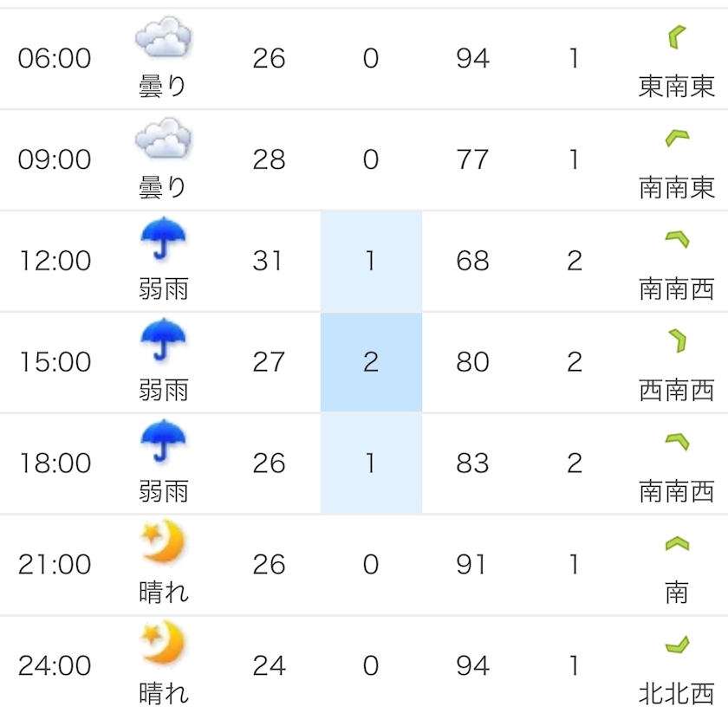728x713 pixels.
Task: Select the highlighted rainfall cell showing 2
Action: click(x=371, y=362)
